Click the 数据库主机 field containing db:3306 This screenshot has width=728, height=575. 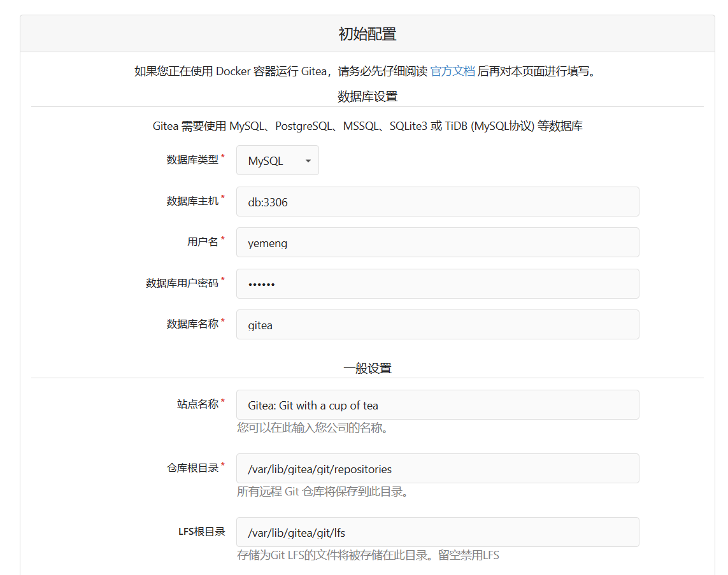point(437,202)
